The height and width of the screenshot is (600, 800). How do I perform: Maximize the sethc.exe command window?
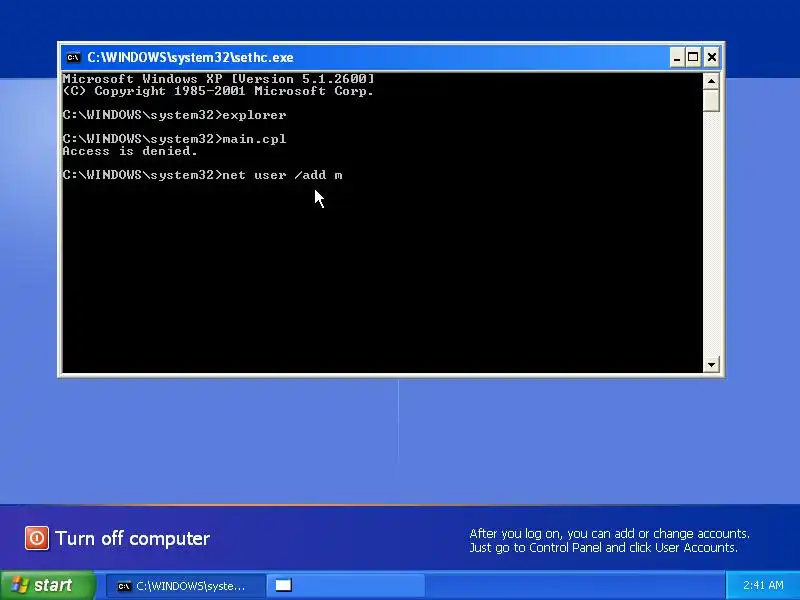coord(693,57)
